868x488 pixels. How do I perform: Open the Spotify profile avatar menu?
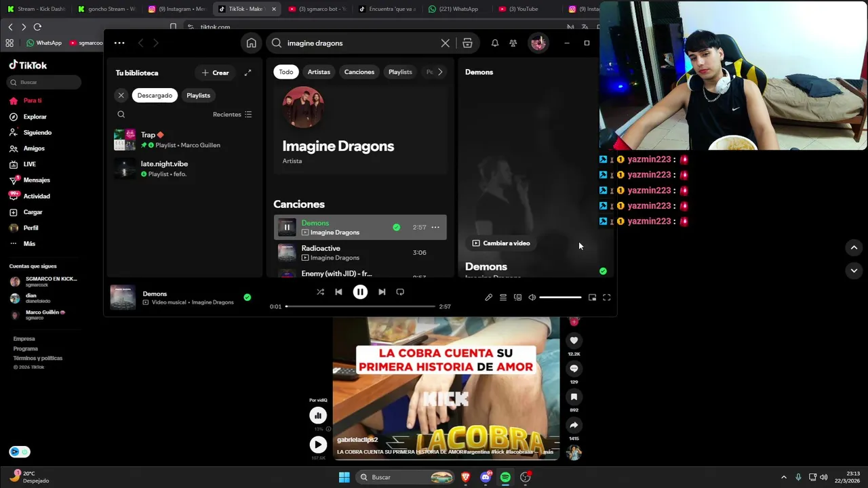(x=538, y=43)
